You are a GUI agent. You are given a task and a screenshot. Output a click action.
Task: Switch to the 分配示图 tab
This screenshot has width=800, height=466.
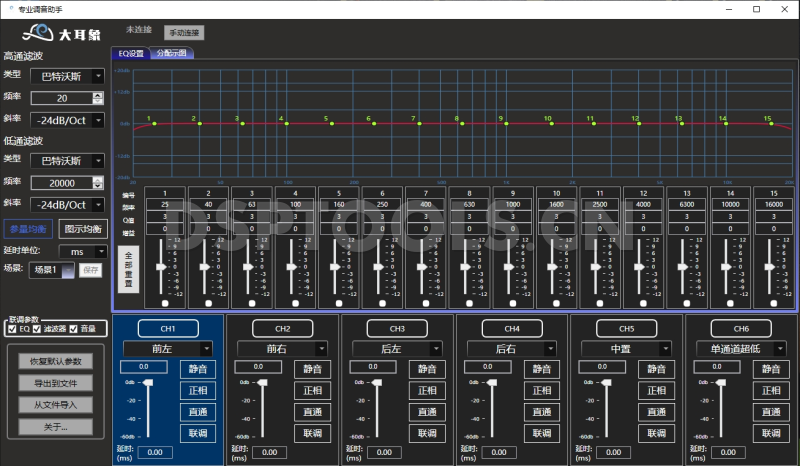tap(170, 53)
